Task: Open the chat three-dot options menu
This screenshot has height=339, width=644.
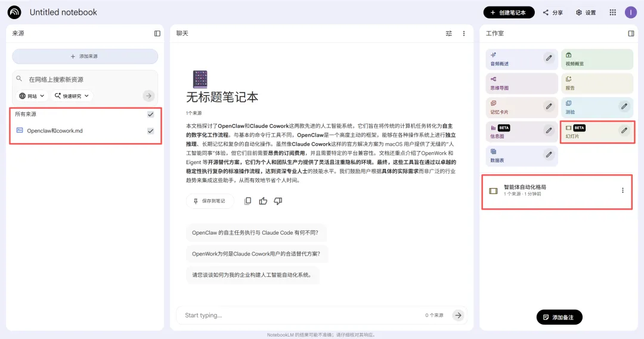Action: (x=464, y=33)
